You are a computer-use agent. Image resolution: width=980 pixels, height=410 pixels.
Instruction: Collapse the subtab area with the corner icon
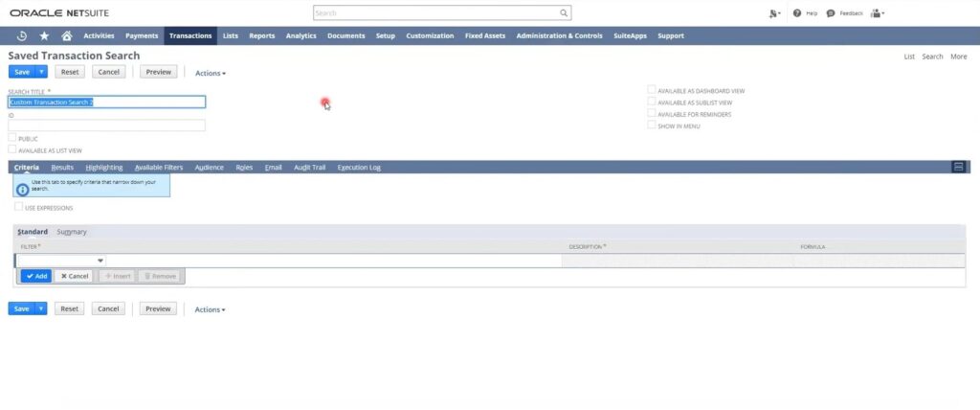pos(957,167)
